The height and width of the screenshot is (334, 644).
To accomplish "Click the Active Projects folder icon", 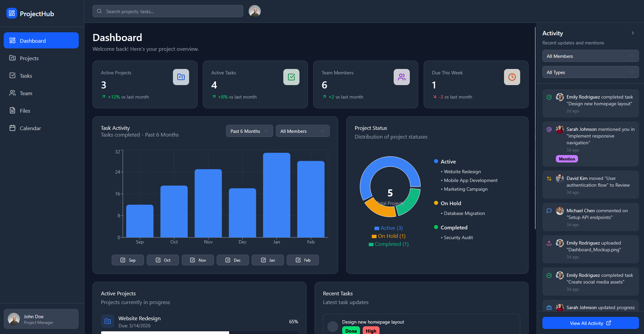I will [x=181, y=77].
